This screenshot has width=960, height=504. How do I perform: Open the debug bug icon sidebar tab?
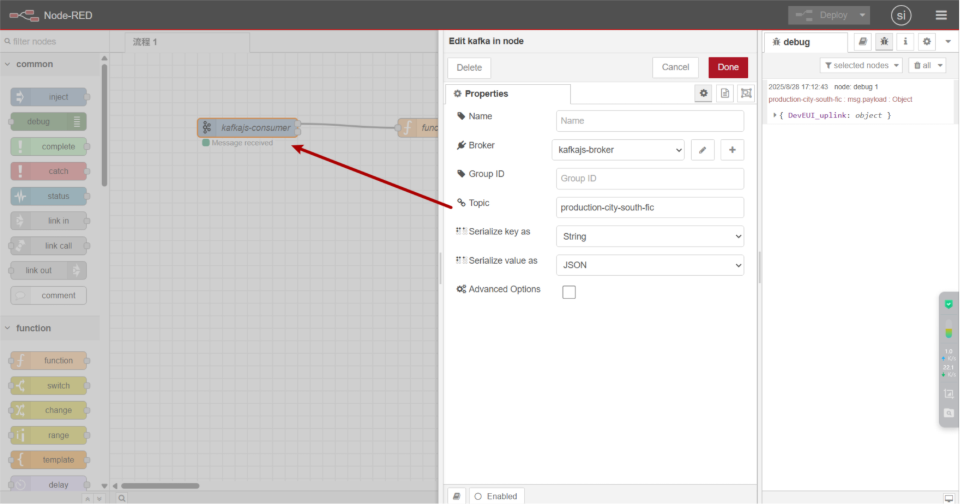click(x=884, y=42)
